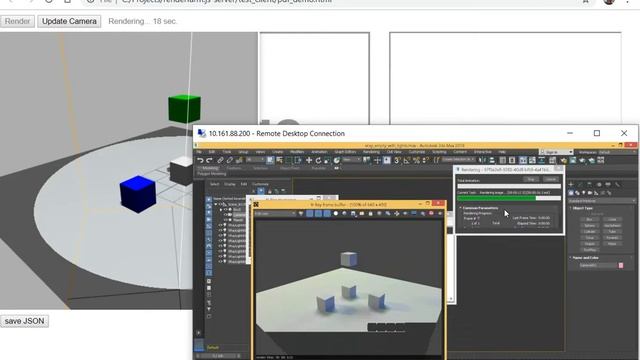Select the Unlink Selection tool

229,160
